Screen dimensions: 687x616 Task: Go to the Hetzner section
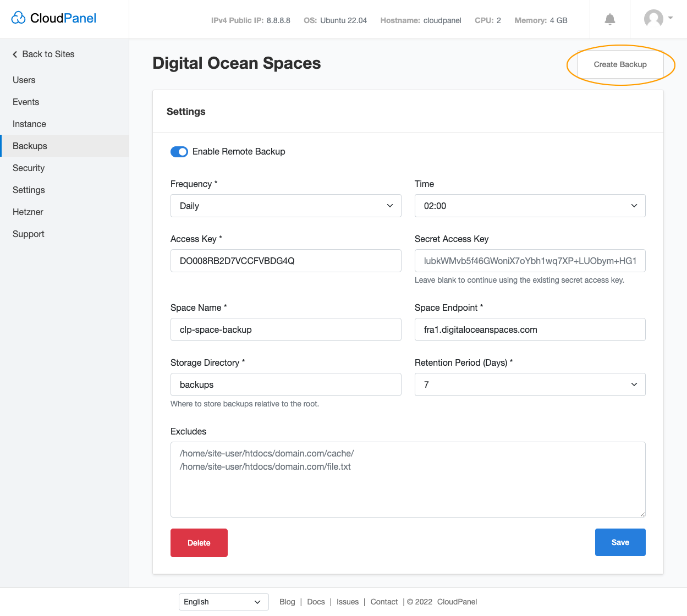(x=28, y=212)
